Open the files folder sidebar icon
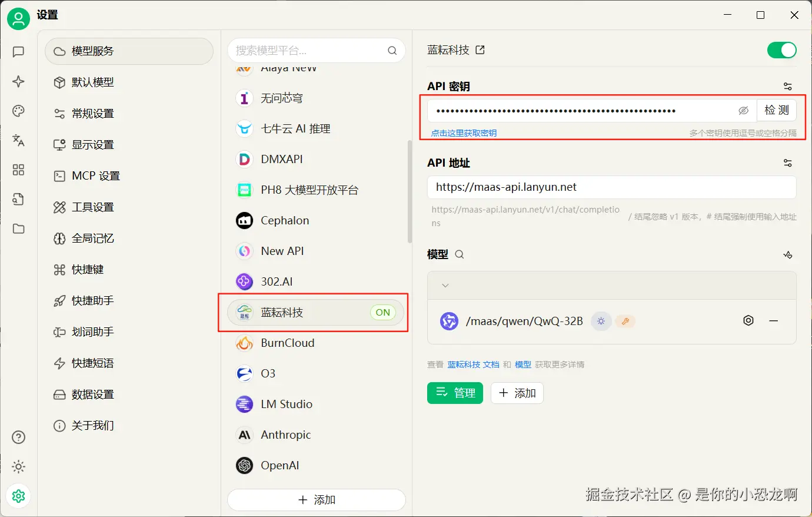Viewport: 812px width, 517px height. tap(18, 228)
